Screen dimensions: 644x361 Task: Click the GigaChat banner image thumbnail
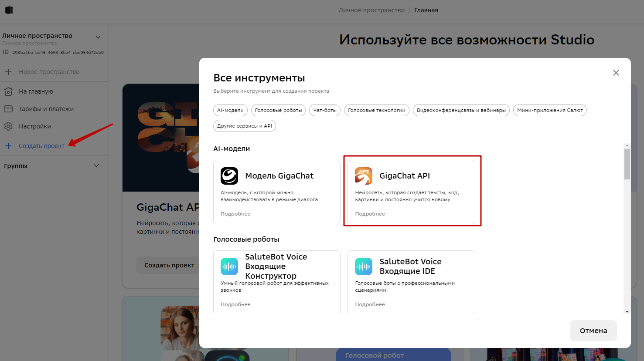pos(161,138)
